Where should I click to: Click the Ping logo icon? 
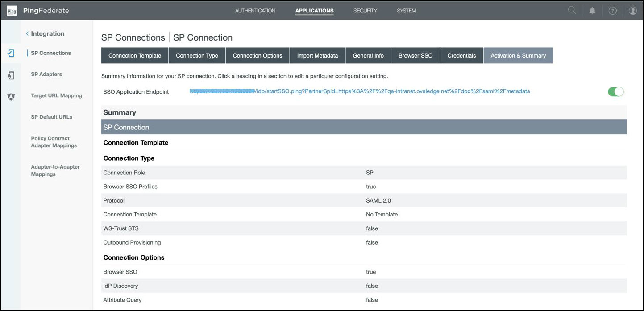tap(12, 11)
